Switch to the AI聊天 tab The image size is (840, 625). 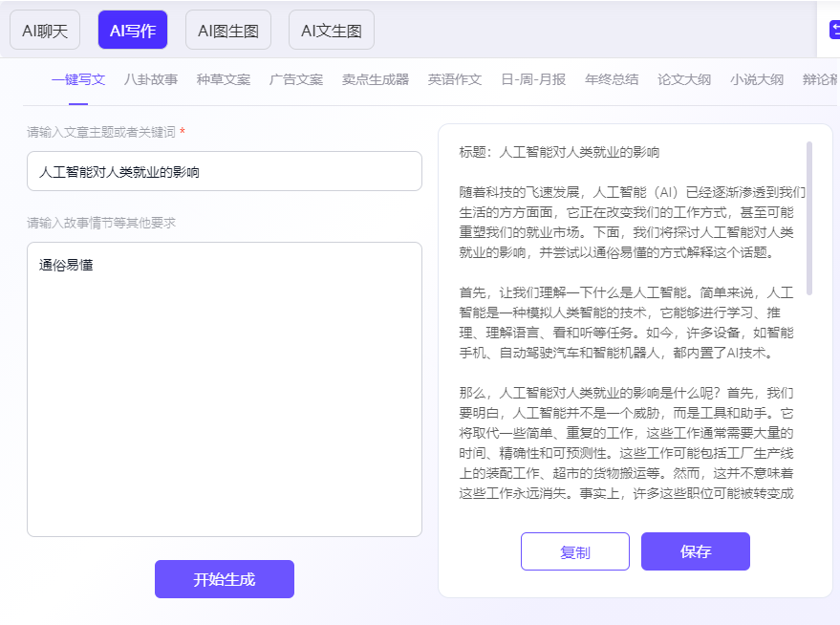pyautogui.click(x=47, y=30)
